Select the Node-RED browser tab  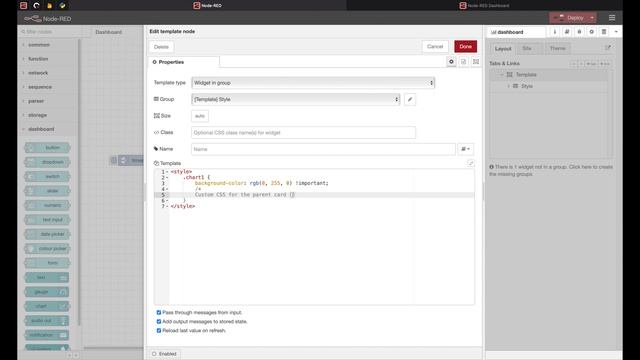point(207,5)
